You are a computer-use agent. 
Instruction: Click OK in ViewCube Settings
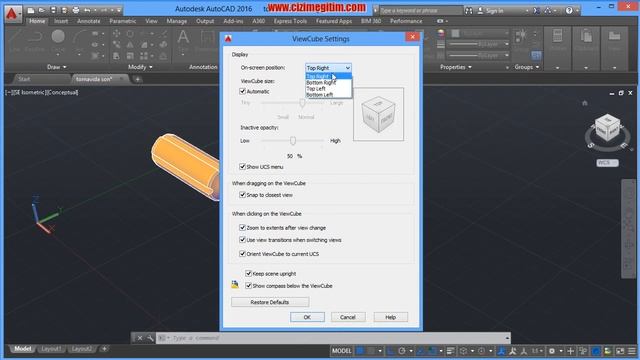tap(307, 317)
